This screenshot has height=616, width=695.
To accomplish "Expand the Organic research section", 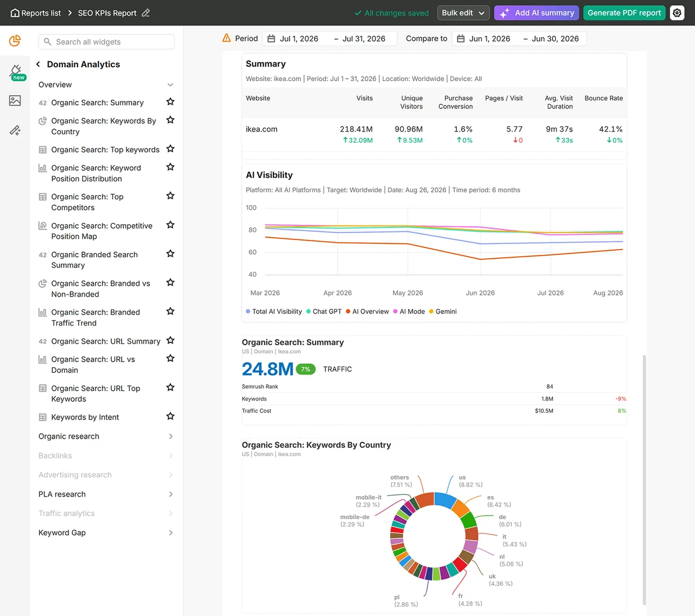I will click(170, 436).
